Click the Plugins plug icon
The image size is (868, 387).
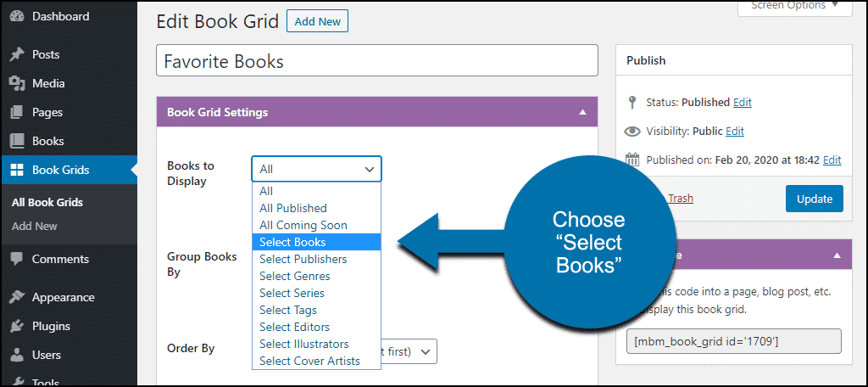coord(17,326)
